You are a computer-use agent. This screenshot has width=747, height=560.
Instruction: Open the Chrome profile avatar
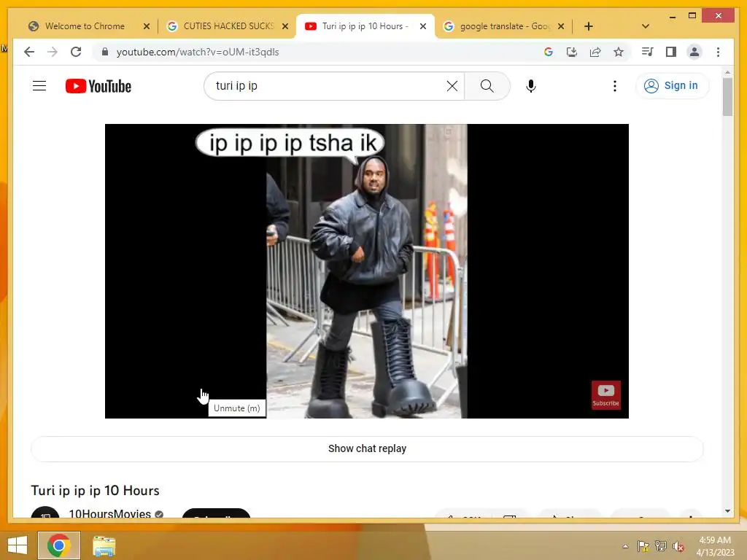click(x=694, y=52)
